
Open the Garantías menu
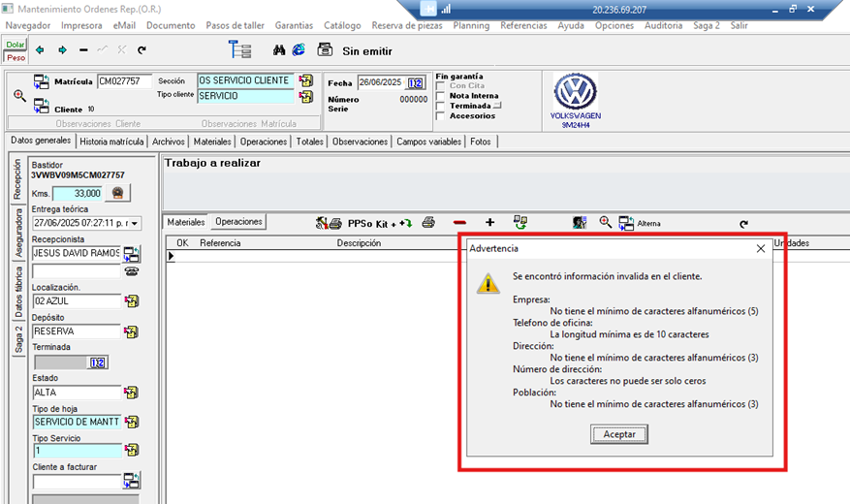click(294, 25)
